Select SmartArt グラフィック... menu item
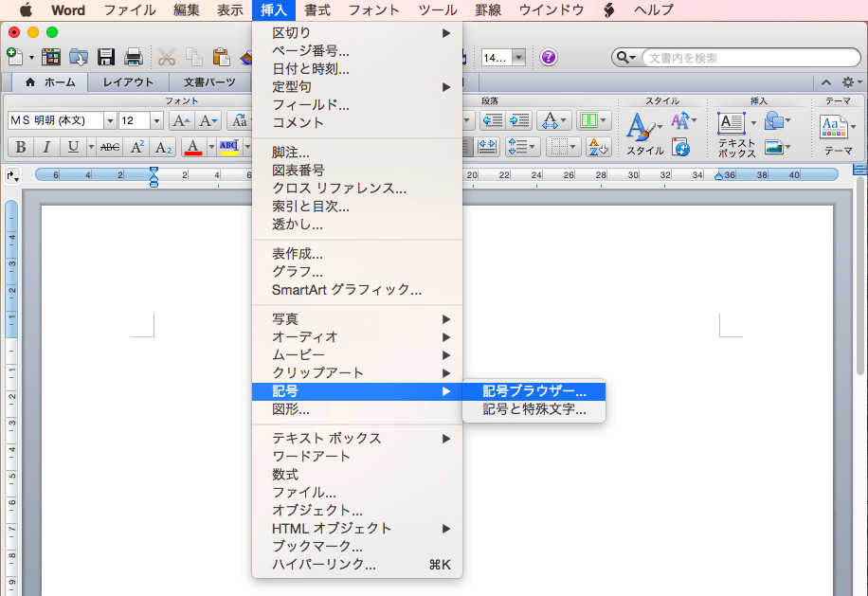 pos(357,290)
